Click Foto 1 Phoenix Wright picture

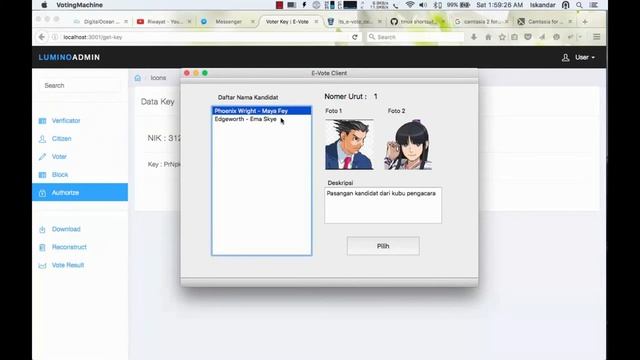click(349, 144)
